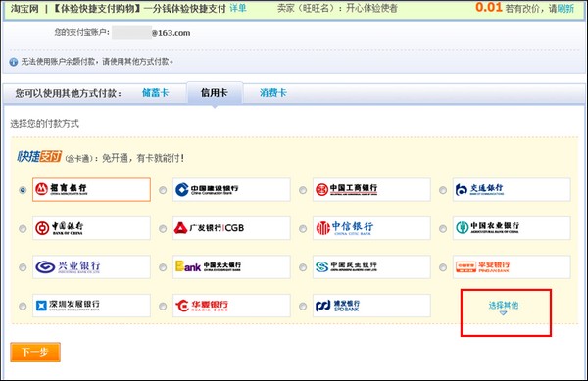Choose Industrial Bank radio button
Image resolution: width=588 pixels, height=381 pixels.
[23, 267]
